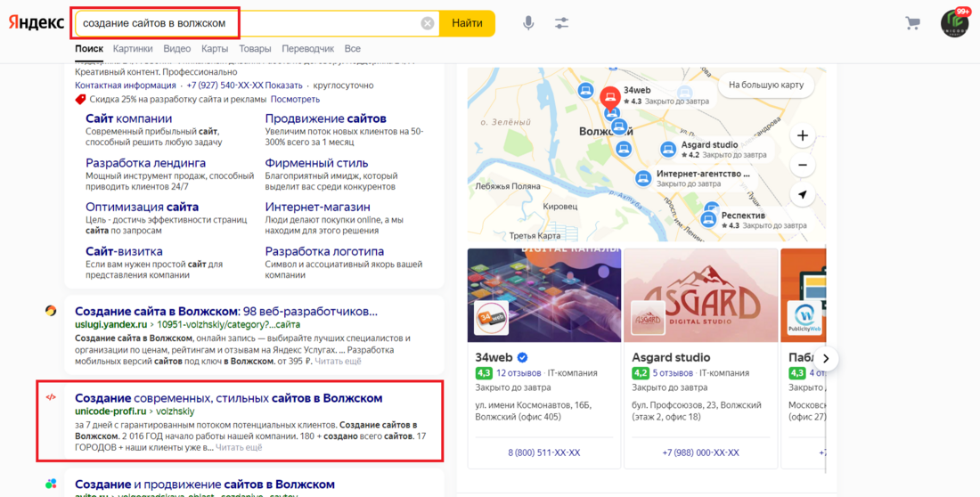Switch to the Карты tab
Viewport: 980px width, 497px height.
coord(215,49)
